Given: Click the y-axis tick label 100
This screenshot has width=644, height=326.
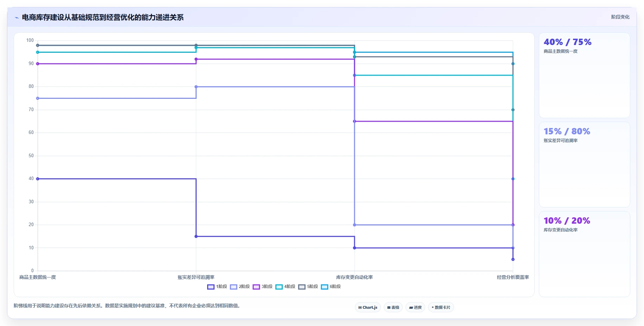Looking at the screenshot, I should pyautogui.click(x=30, y=40).
